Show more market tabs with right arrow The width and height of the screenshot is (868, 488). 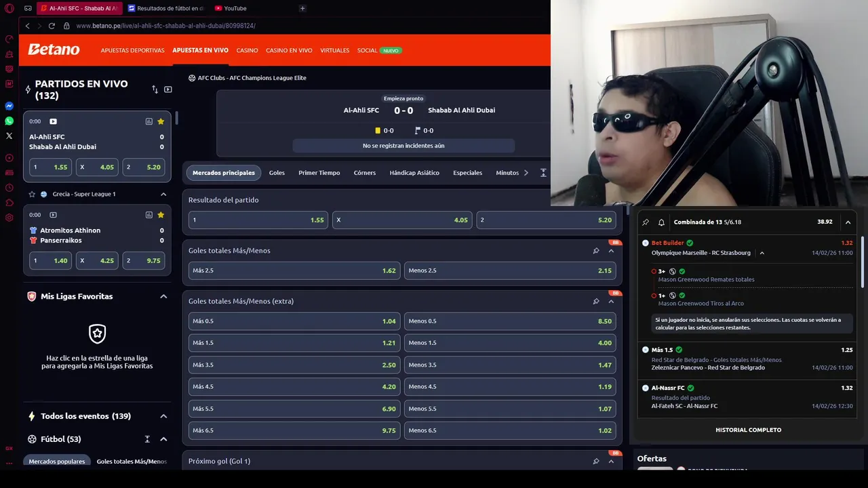point(526,173)
